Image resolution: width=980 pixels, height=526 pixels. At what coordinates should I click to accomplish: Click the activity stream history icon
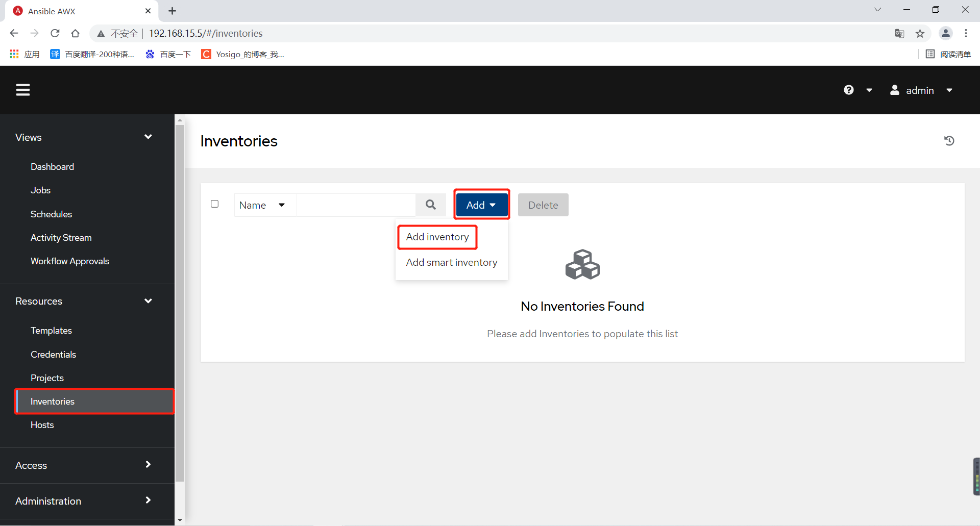click(949, 141)
